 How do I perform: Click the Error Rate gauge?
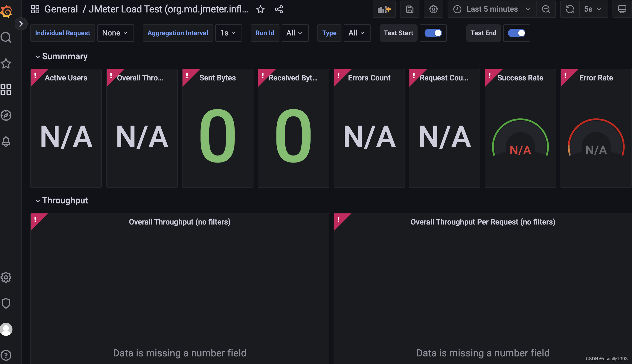pos(596,138)
